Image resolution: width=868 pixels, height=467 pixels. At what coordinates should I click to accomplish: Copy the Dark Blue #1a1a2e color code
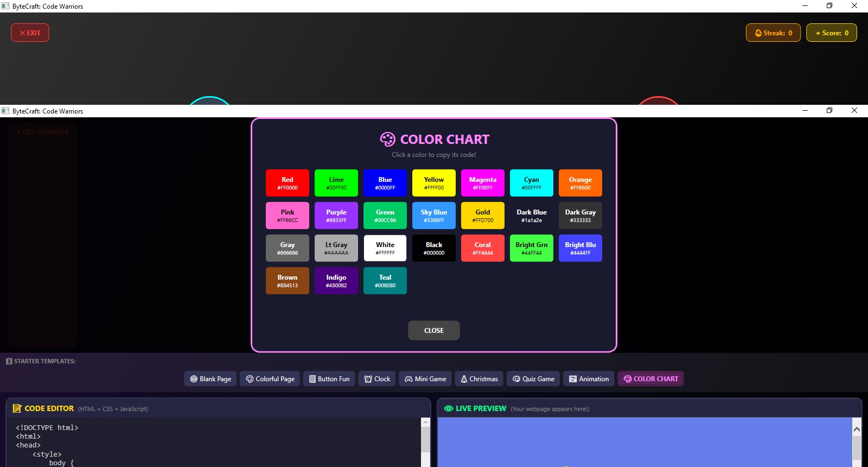[x=532, y=216]
